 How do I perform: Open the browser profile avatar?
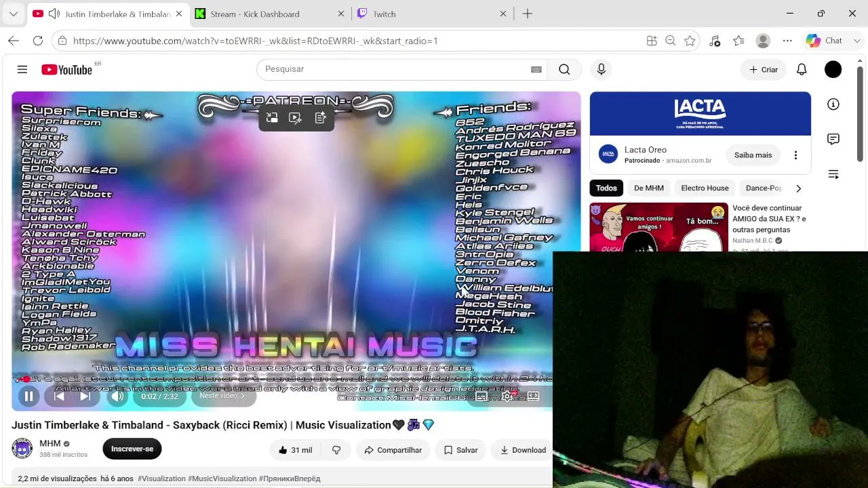pyautogui.click(x=763, y=41)
